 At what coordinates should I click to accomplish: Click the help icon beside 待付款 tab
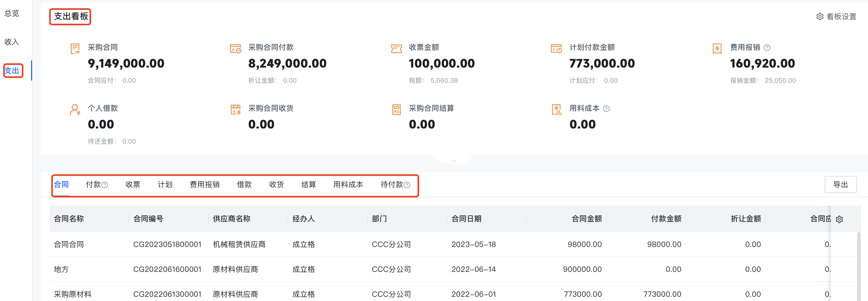407,185
